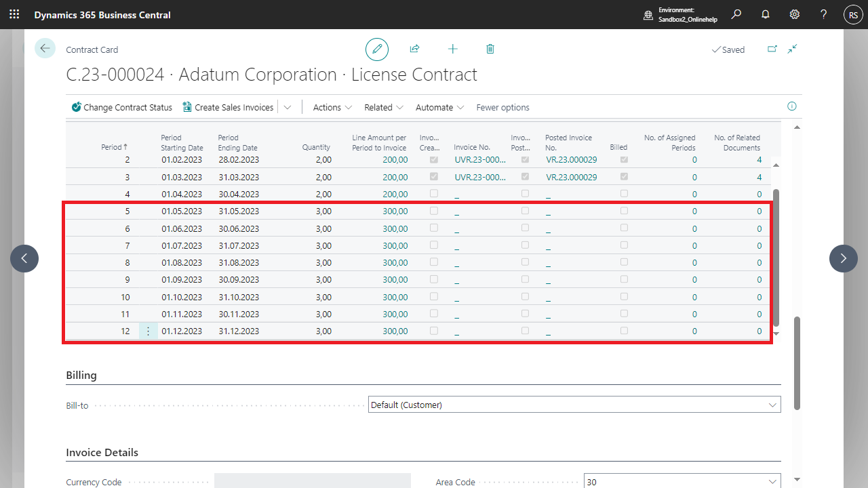
Task: Open the Automate menu
Action: pyautogui.click(x=439, y=107)
